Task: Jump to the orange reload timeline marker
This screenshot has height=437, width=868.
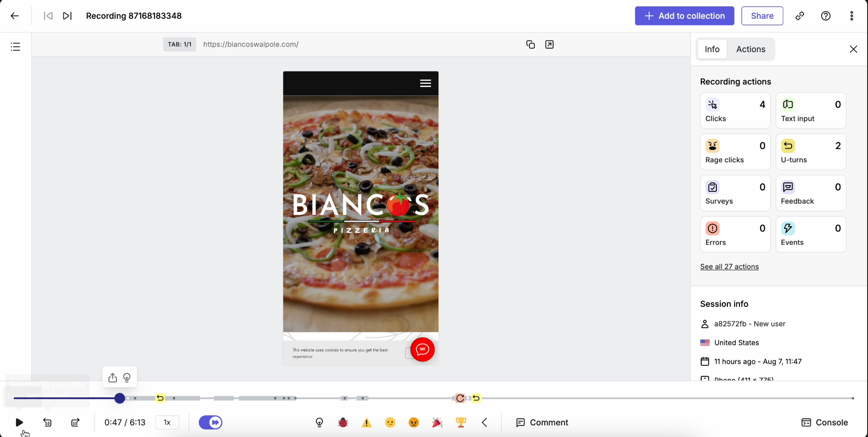Action: pos(460,398)
